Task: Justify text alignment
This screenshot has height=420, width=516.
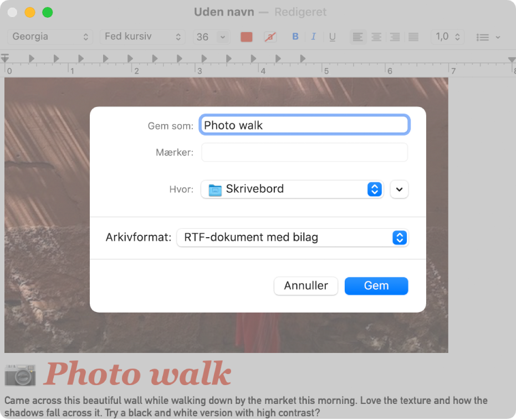Action: [413, 37]
